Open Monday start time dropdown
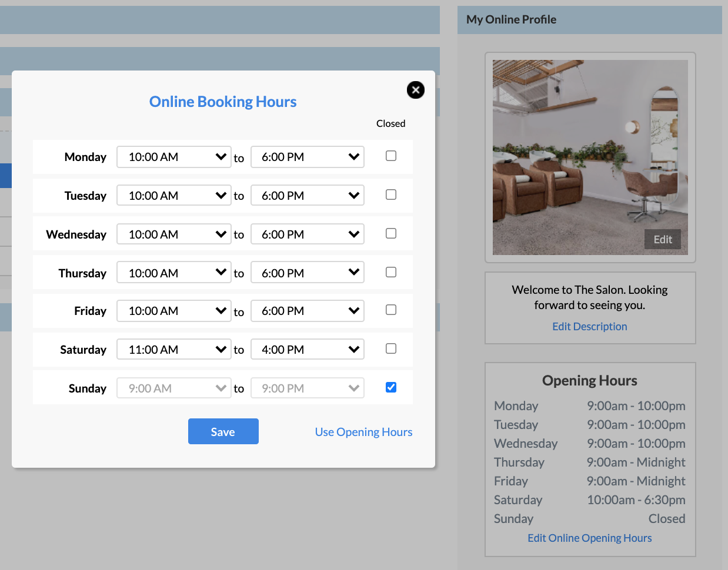The width and height of the screenshot is (728, 570). coord(174,157)
